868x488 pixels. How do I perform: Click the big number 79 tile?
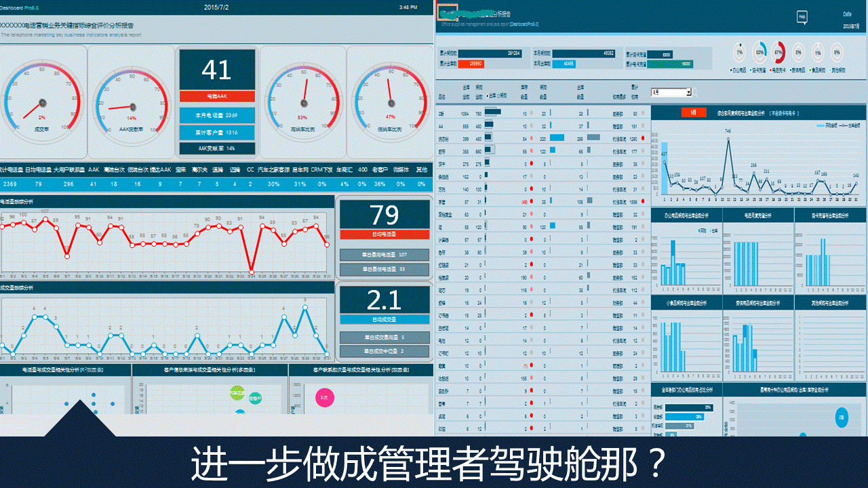[x=384, y=215]
